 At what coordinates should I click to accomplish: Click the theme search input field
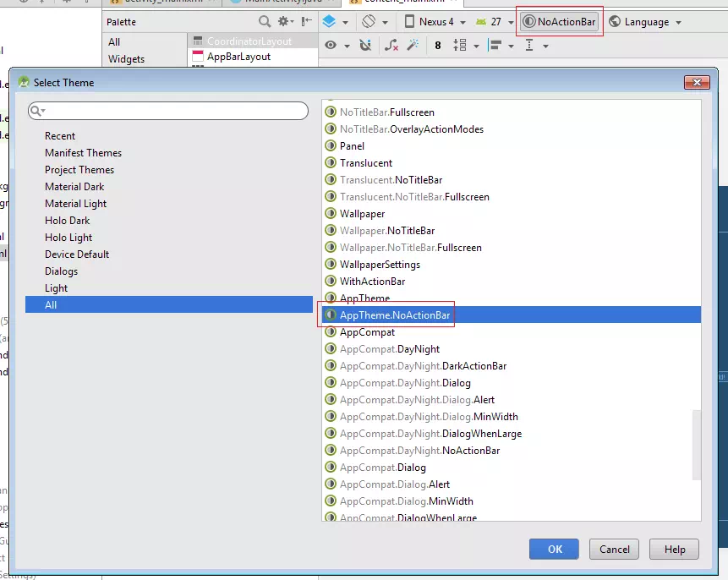click(x=168, y=111)
